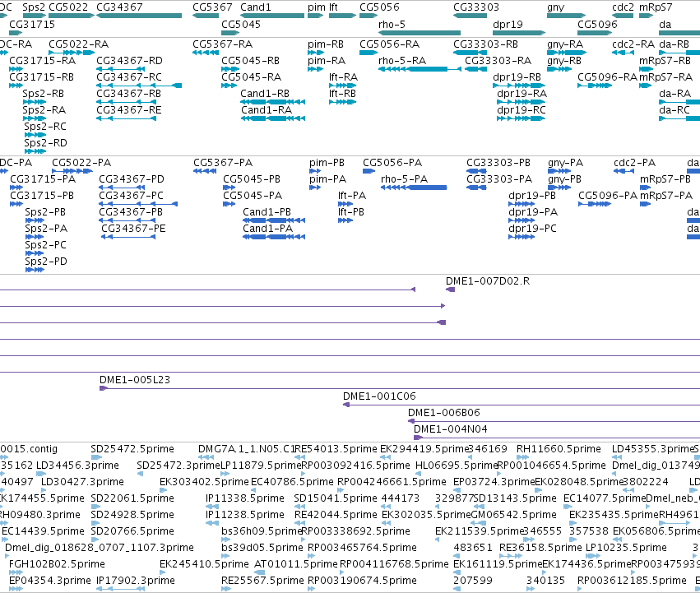Select the CG34367 gene label

click(x=119, y=7)
